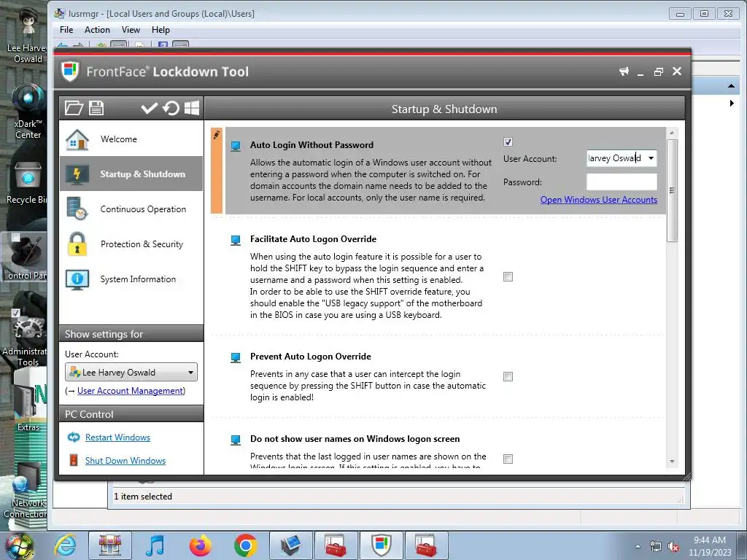
Task: Click Restart Windows link
Action: (117, 437)
